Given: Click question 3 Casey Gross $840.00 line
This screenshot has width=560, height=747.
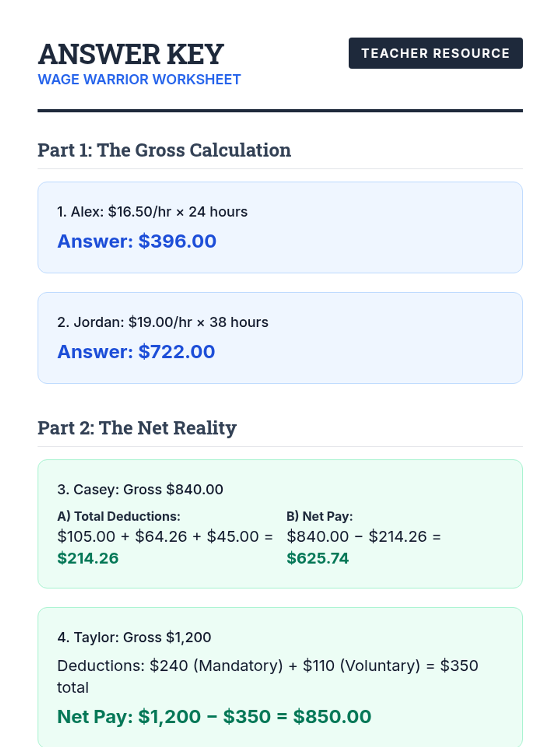Looking at the screenshot, I should (x=140, y=490).
